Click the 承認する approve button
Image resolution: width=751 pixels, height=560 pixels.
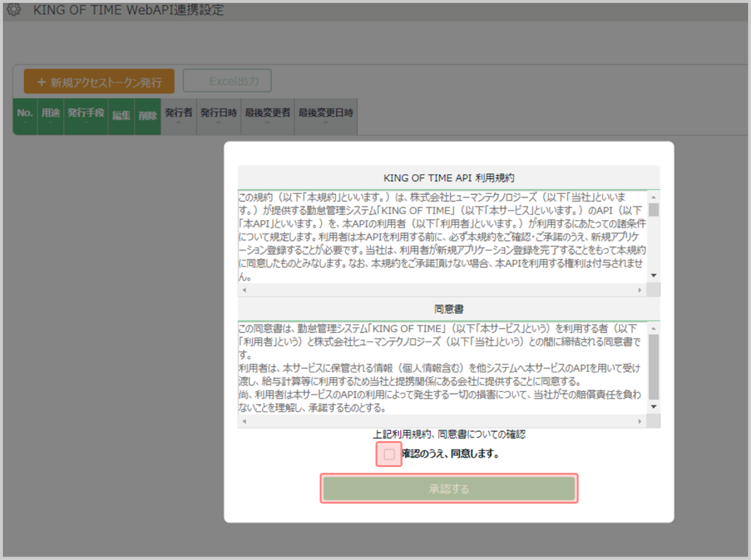click(x=449, y=489)
